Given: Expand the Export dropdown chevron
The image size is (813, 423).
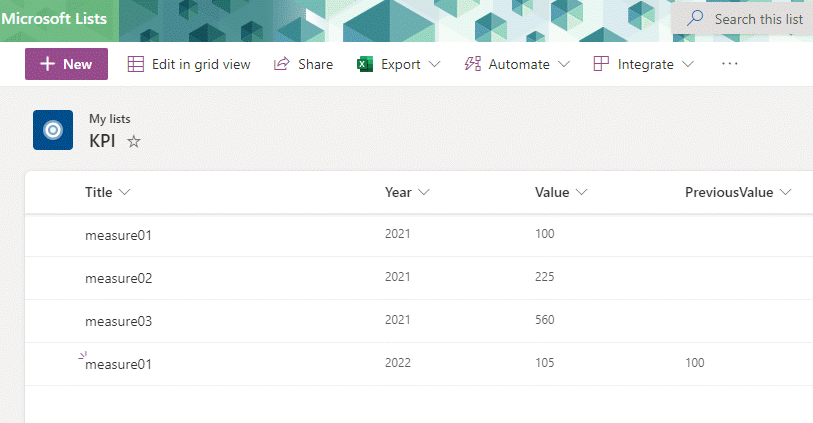Looking at the screenshot, I should click(x=434, y=64).
